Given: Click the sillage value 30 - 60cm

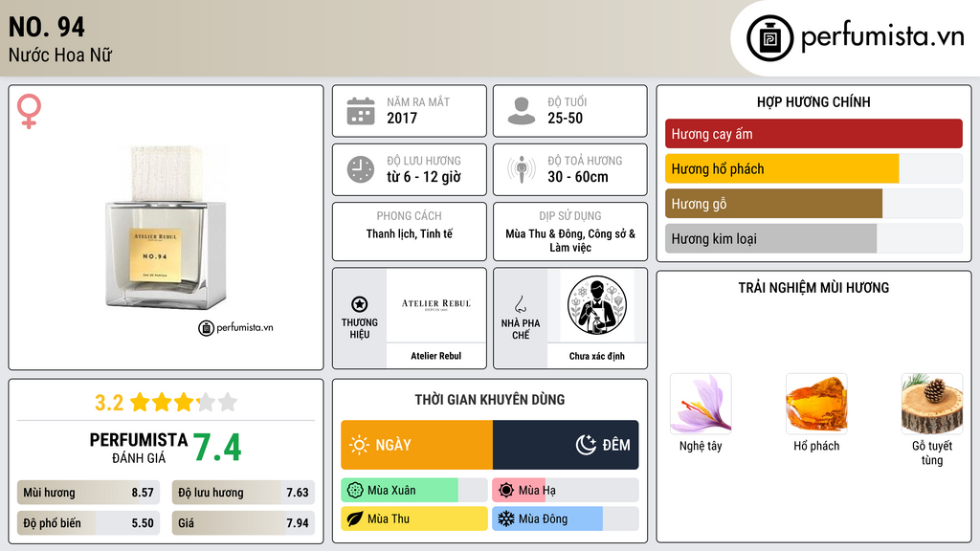Looking at the screenshot, I should [x=578, y=177].
